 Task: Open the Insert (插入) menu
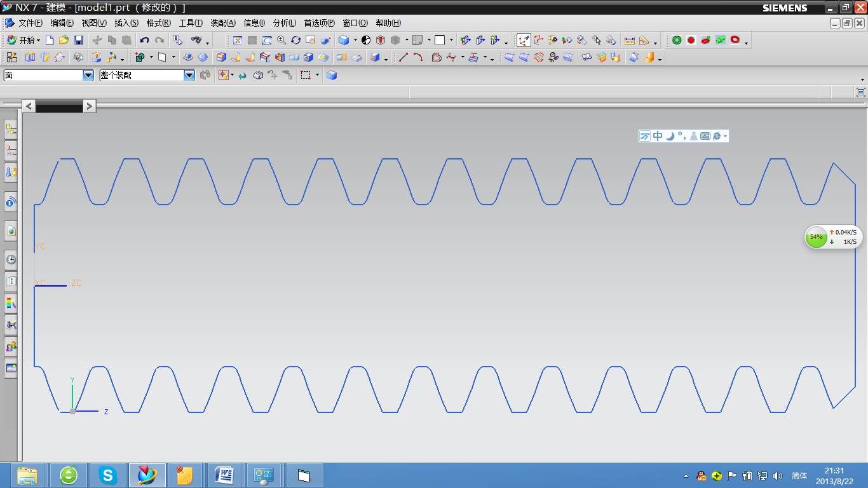(126, 23)
